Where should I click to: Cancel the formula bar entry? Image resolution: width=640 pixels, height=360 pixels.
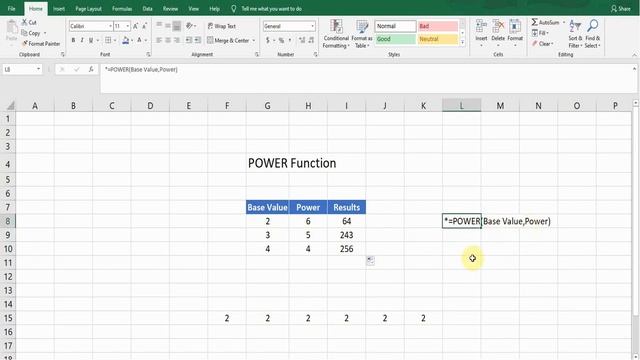pyautogui.click(x=62, y=69)
